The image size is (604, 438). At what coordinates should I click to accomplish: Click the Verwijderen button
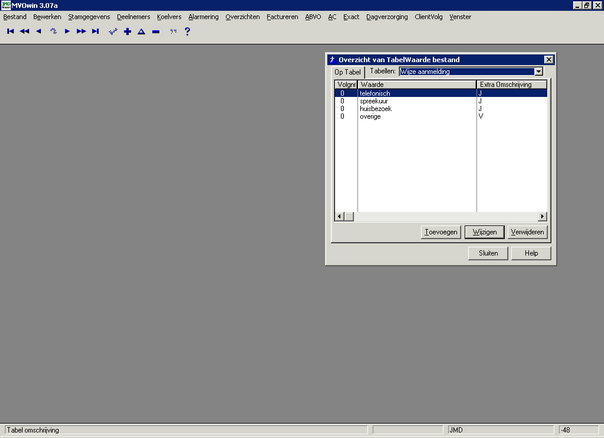[527, 232]
